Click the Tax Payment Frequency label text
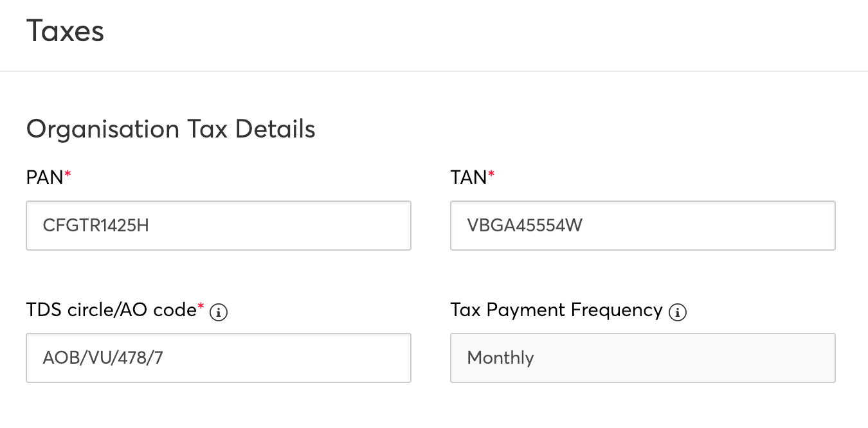This screenshot has height=428, width=868. click(x=556, y=310)
